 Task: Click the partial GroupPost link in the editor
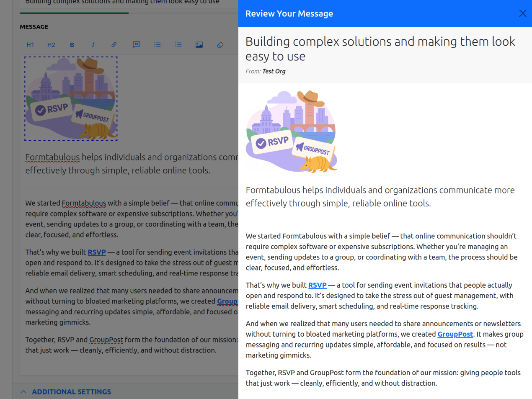click(227, 301)
